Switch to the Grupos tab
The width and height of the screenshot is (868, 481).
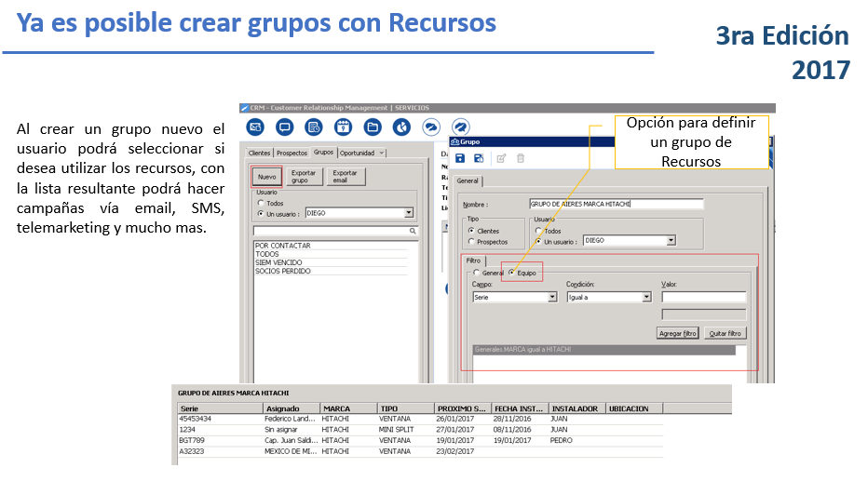pos(323,152)
